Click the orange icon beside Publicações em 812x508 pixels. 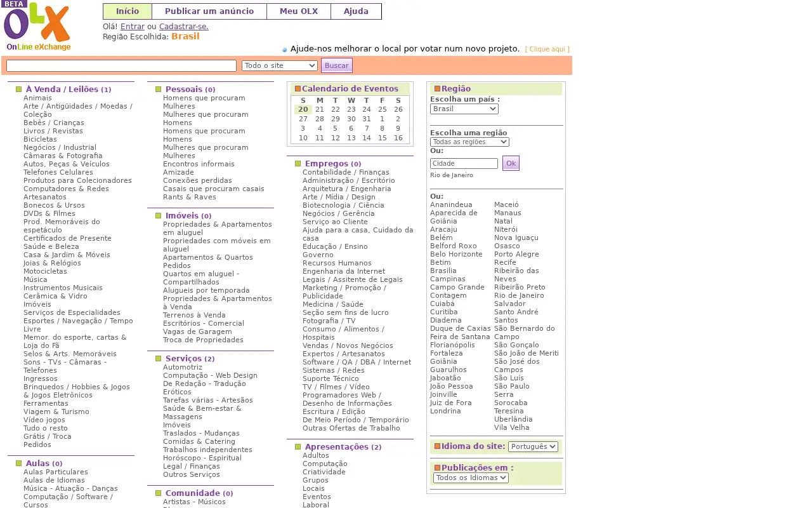pyautogui.click(x=437, y=468)
